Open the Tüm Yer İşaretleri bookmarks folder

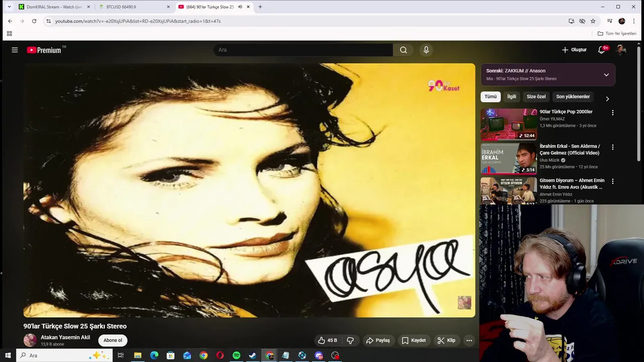pos(617,34)
